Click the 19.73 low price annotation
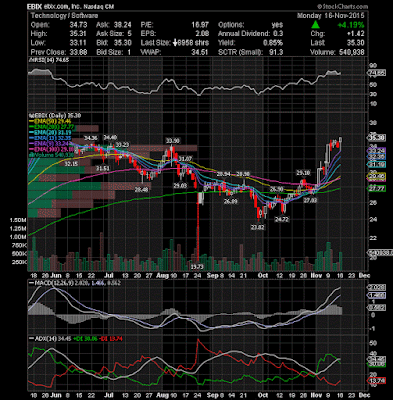 (x=197, y=266)
